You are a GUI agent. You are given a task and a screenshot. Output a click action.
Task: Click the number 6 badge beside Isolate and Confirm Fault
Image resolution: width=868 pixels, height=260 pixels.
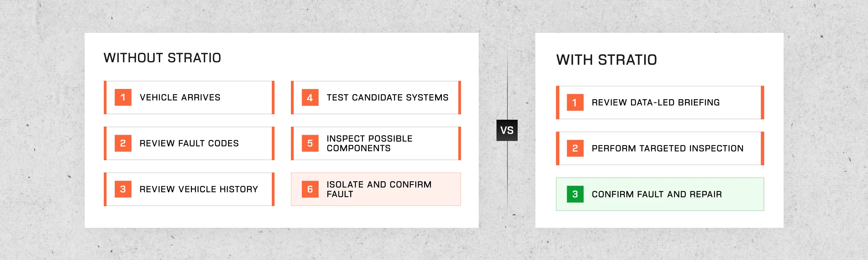click(x=310, y=189)
